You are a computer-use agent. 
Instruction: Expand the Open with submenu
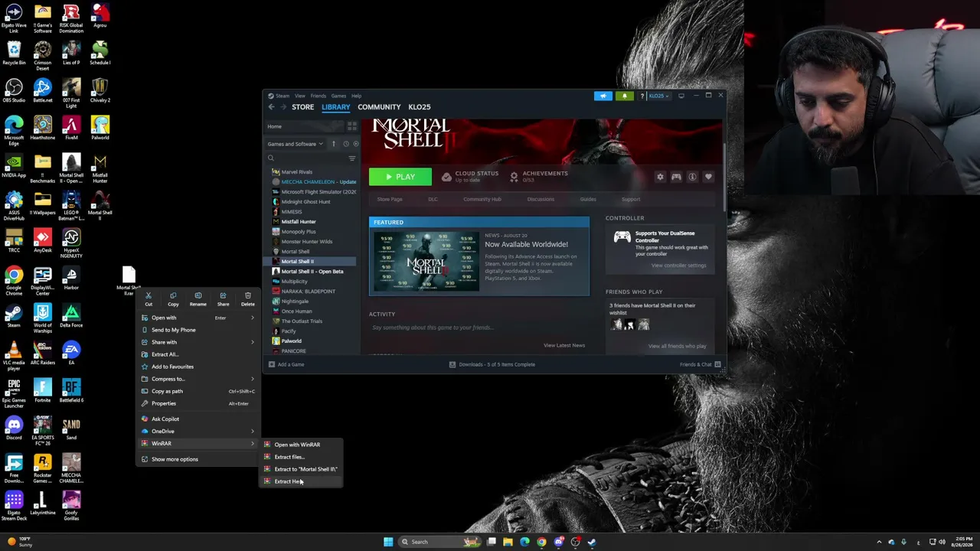[198, 318]
